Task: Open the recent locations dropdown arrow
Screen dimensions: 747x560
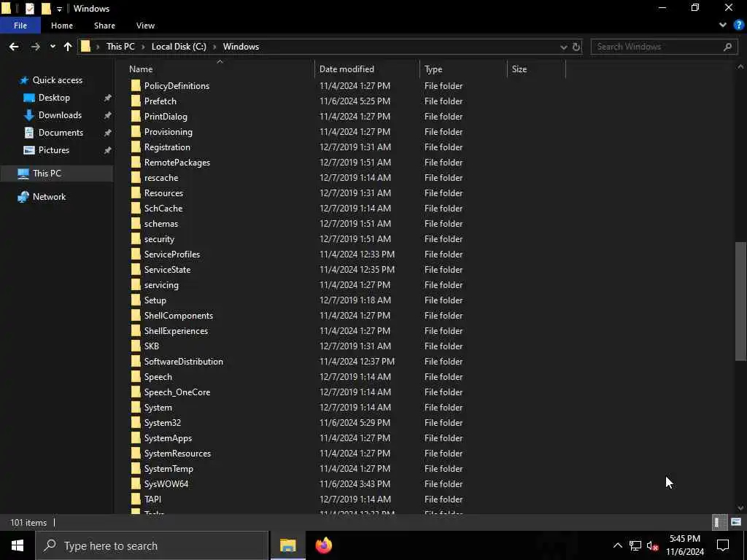Action: (x=53, y=47)
